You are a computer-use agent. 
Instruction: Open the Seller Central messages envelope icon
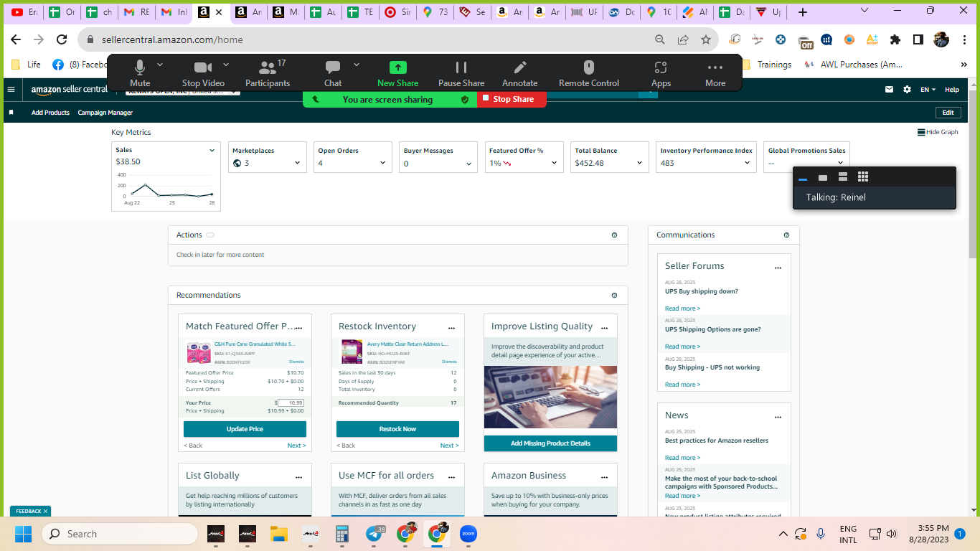click(890, 90)
